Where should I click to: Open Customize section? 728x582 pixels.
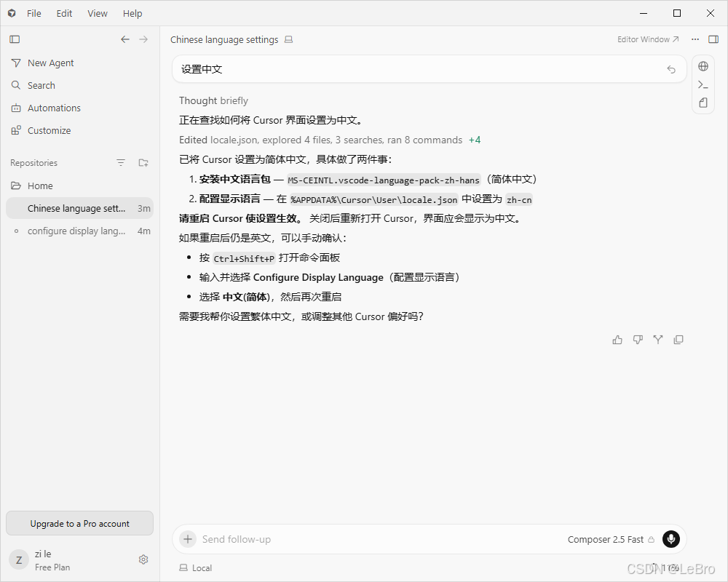(x=79, y=130)
